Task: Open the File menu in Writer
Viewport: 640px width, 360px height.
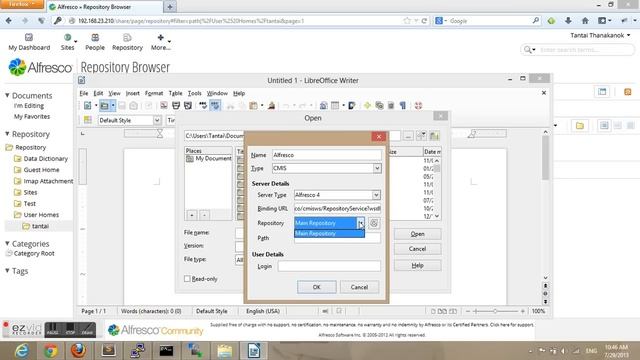Action: pos(84,93)
